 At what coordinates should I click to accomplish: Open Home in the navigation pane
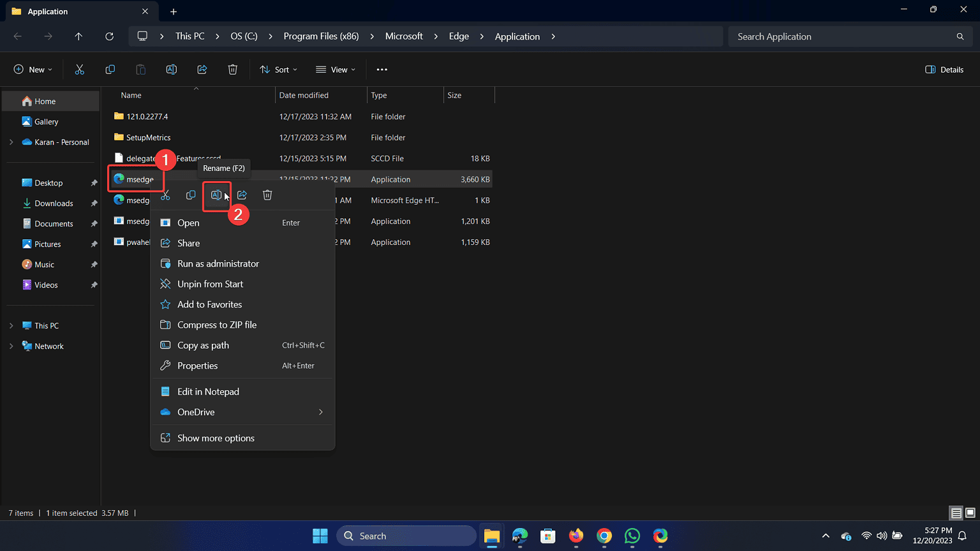pos(51,101)
